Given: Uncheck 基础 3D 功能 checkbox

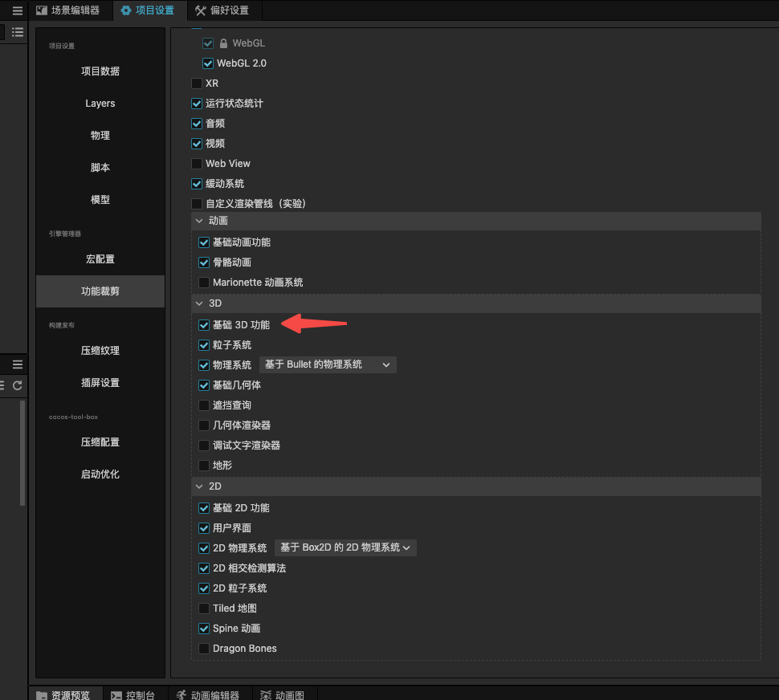Looking at the screenshot, I should coord(204,325).
